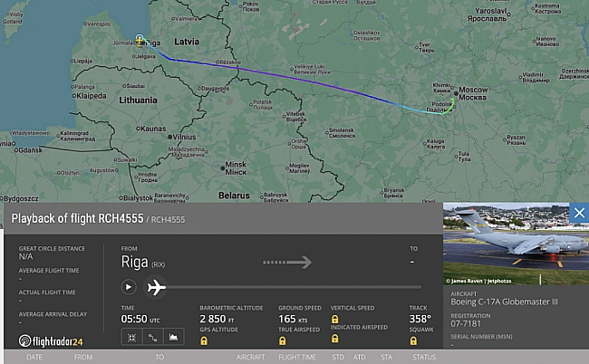Click the Minsk city label on the map

pos(236,168)
